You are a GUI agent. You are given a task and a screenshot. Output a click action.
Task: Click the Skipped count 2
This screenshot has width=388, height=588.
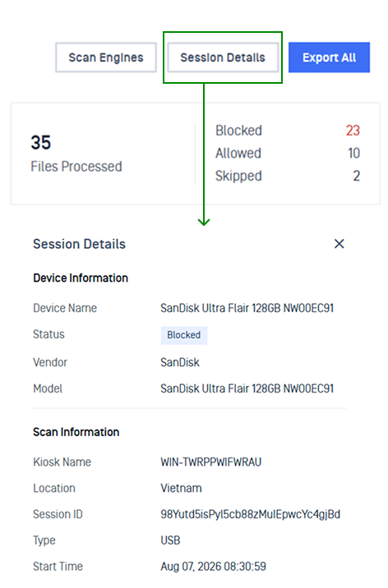[x=357, y=176]
